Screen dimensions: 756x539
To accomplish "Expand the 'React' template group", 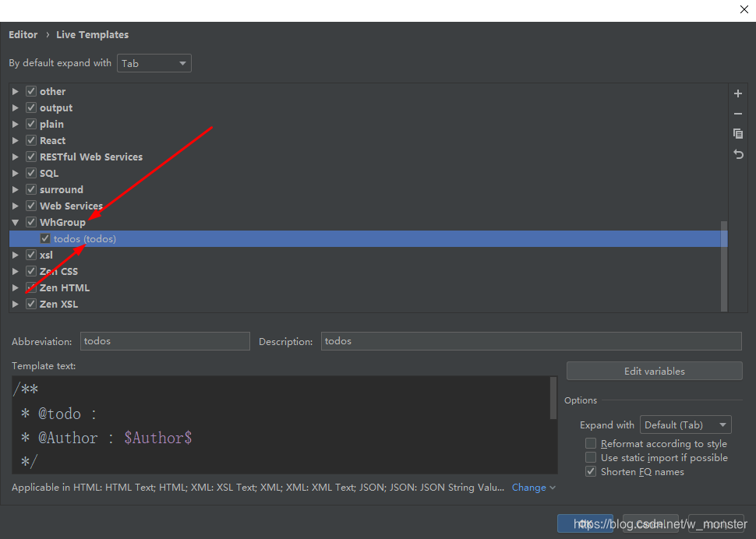I will pos(16,140).
